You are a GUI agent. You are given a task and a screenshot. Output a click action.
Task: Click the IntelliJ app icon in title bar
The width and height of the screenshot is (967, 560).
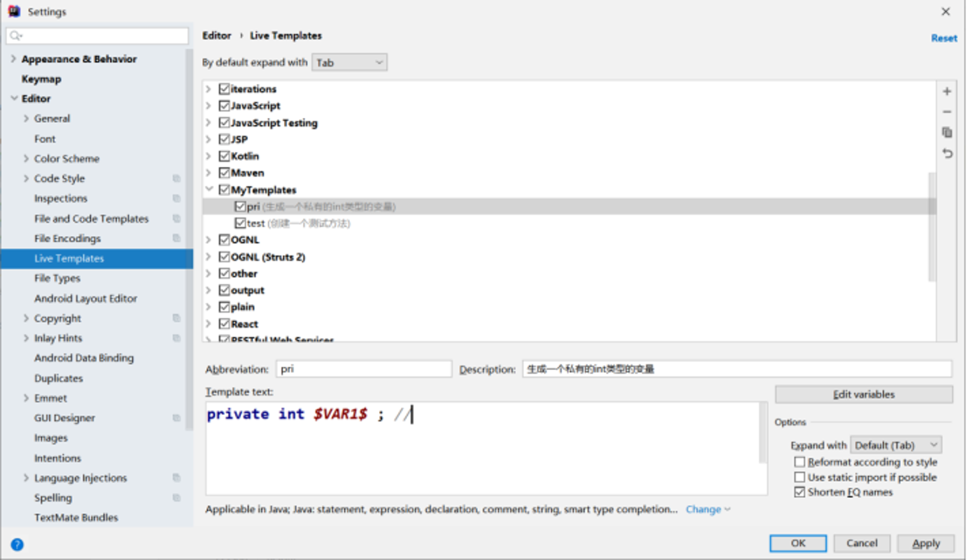click(14, 11)
